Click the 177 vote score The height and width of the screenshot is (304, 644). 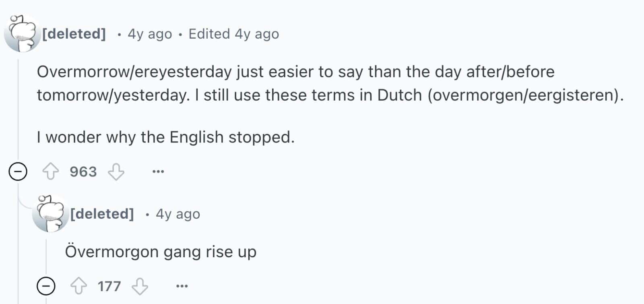pos(109,286)
